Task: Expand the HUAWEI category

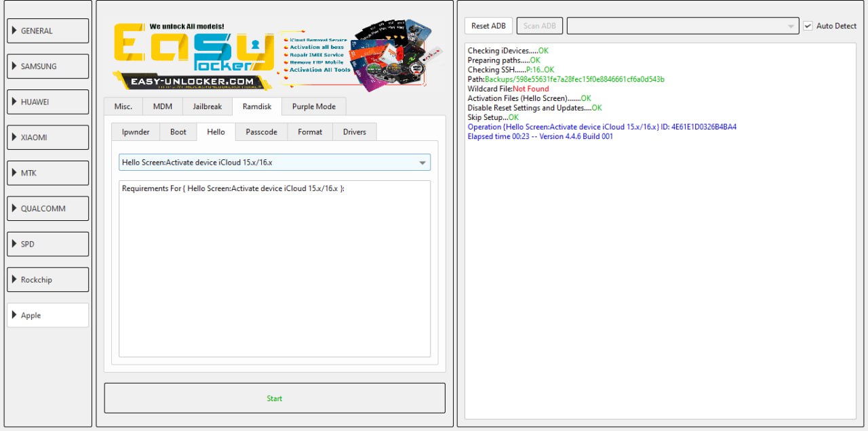Action: (48, 102)
